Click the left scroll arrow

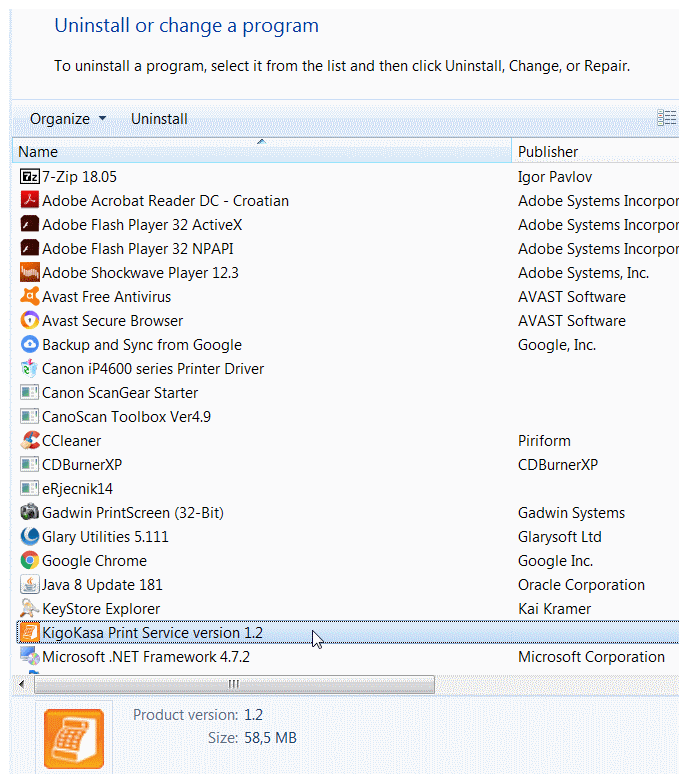(x=21, y=684)
